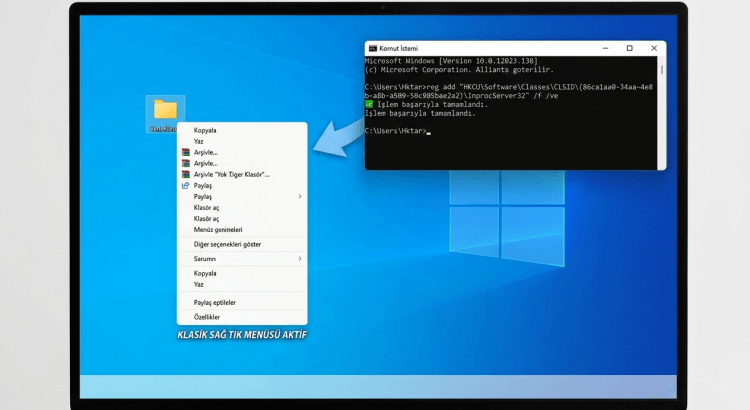Click the "Microsoft Windows [Version 10.0.12023.138]" line
Viewport: 750px width, 410px height.
[x=451, y=61]
